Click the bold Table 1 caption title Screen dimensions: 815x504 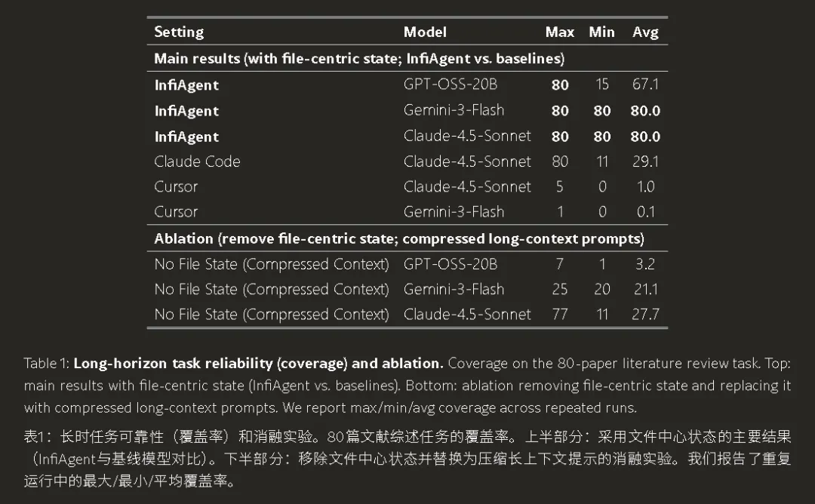click(x=258, y=363)
